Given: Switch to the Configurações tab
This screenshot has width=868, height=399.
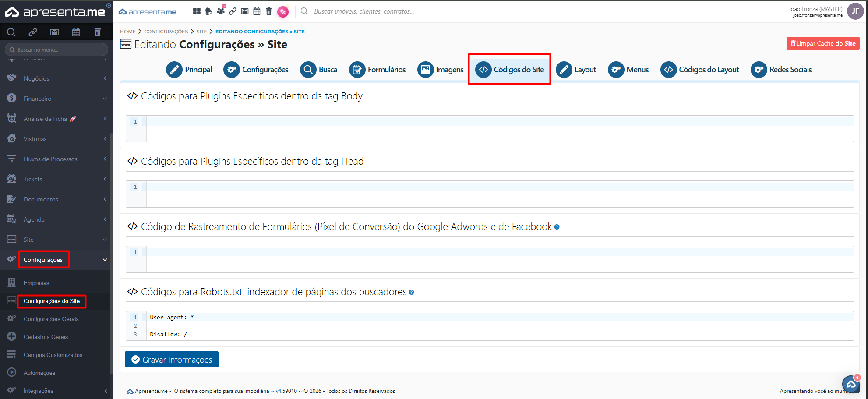Looking at the screenshot, I should point(256,70).
